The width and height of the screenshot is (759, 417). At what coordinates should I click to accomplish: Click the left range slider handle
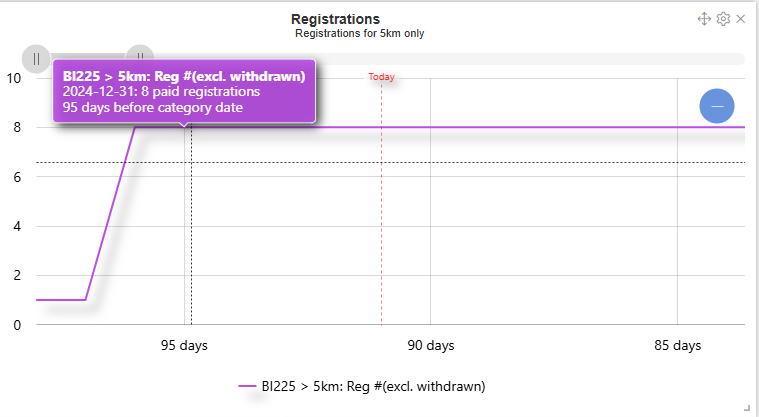(x=36, y=58)
